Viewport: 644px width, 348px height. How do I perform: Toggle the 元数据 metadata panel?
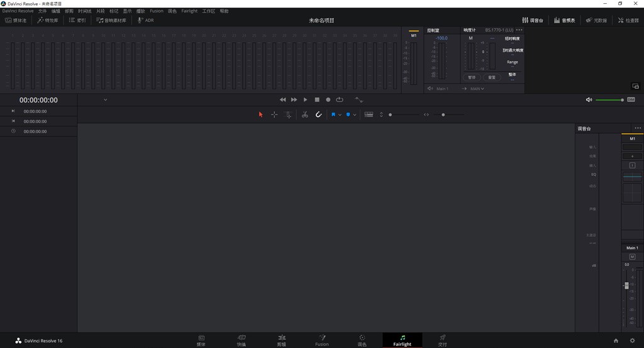pyautogui.click(x=596, y=20)
